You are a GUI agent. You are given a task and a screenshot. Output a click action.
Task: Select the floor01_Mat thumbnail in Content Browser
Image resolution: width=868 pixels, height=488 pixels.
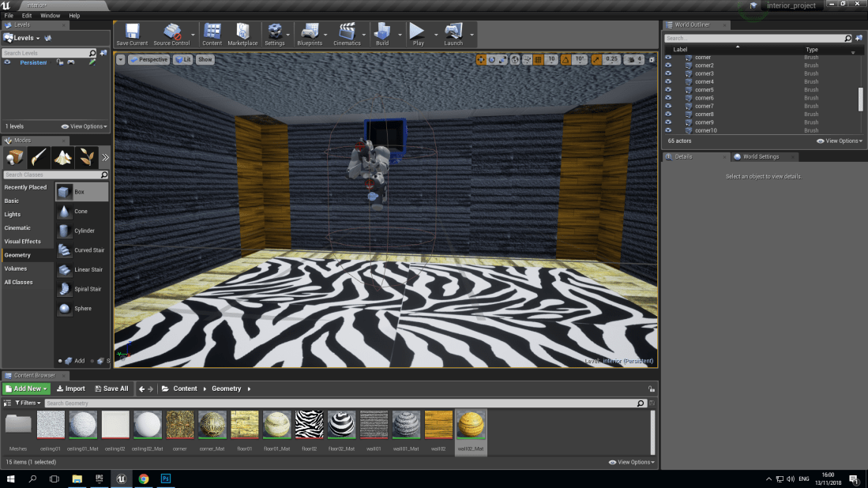(276, 426)
